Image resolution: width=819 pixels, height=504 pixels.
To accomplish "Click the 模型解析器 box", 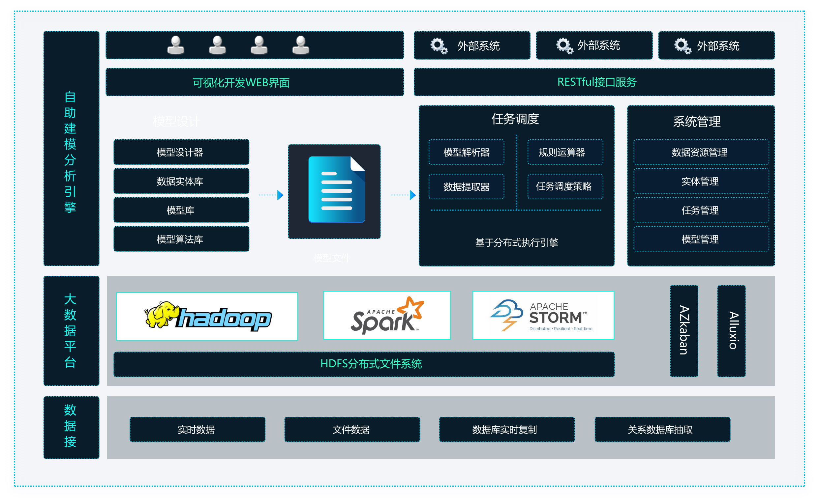I will click(467, 152).
